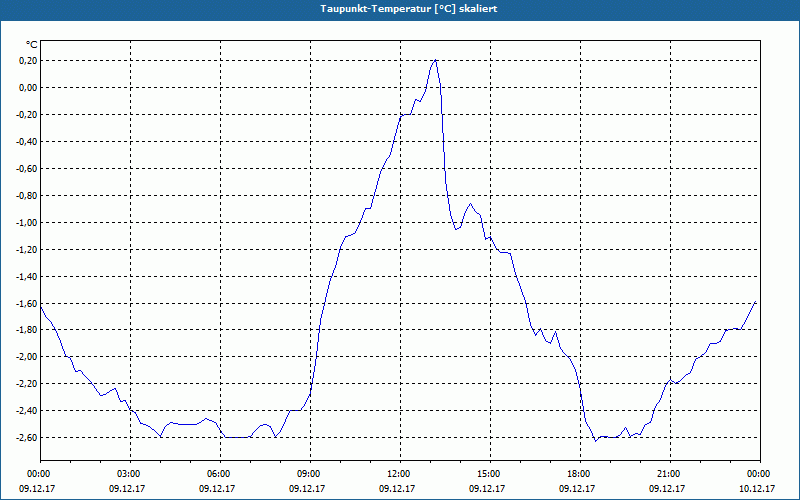This screenshot has width=800, height=500.
Task: Select the '-1,20' y-axis label
Action: tap(28, 249)
